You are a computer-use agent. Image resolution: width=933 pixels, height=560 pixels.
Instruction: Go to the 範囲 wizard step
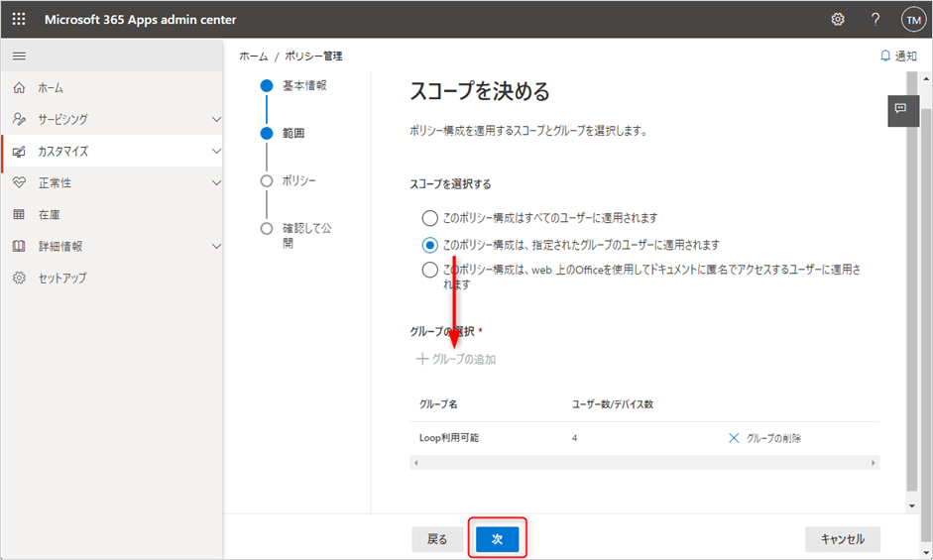(x=293, y=133)
